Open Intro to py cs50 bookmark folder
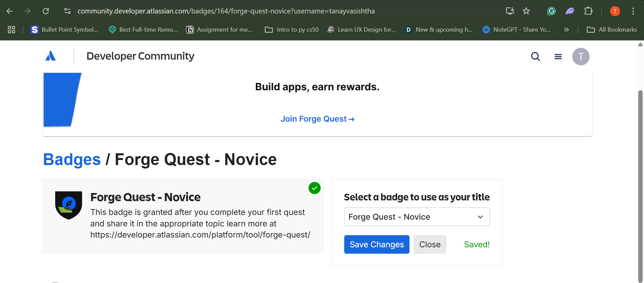This screenshot has width=644, height=283. click(292, 30)
